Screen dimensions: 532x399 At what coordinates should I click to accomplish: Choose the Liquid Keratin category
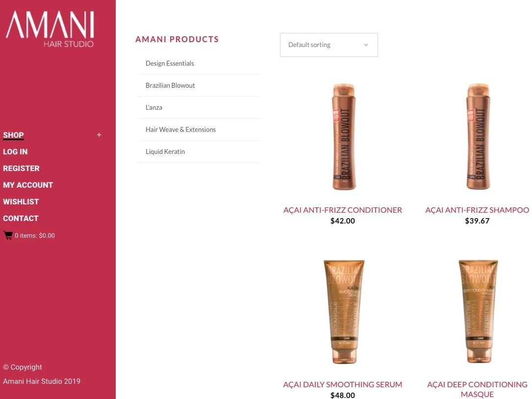[x=165, y=151]
